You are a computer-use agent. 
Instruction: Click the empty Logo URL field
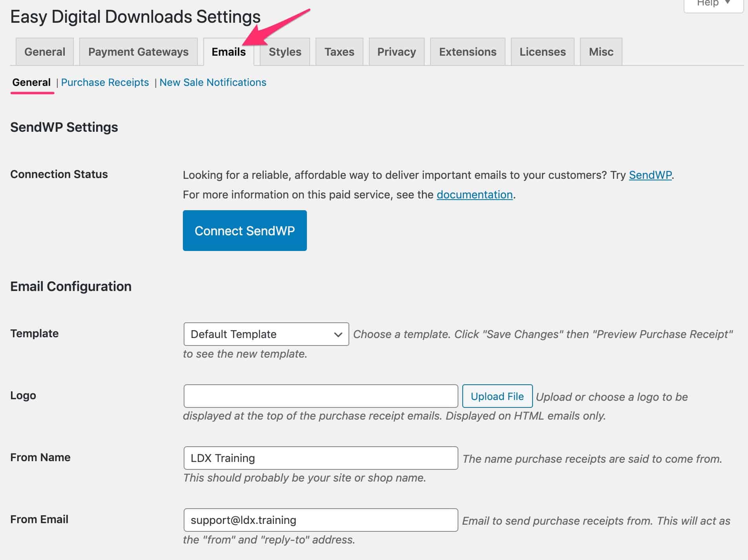(321, 396)
